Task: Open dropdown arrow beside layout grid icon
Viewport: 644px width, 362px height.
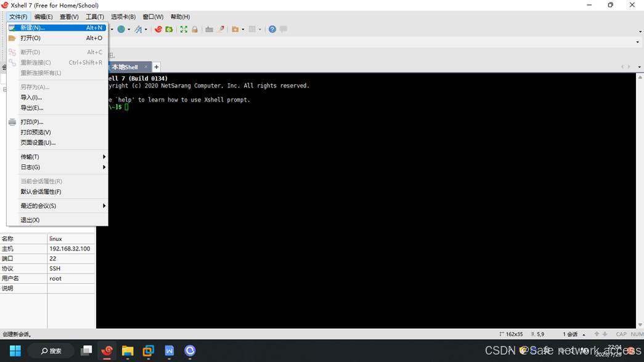Action: (260, 30)
